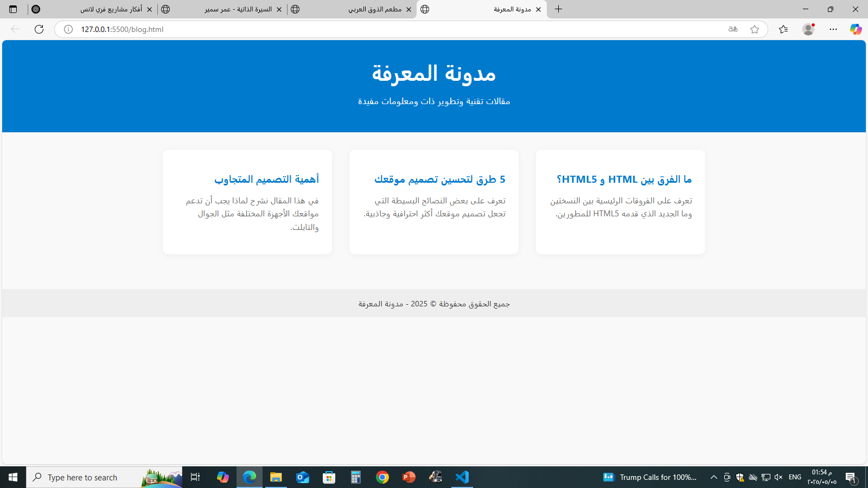Open Microsoft Store from the taskbar
This screenshot has width=868, height=488.
tap(329, 477)
